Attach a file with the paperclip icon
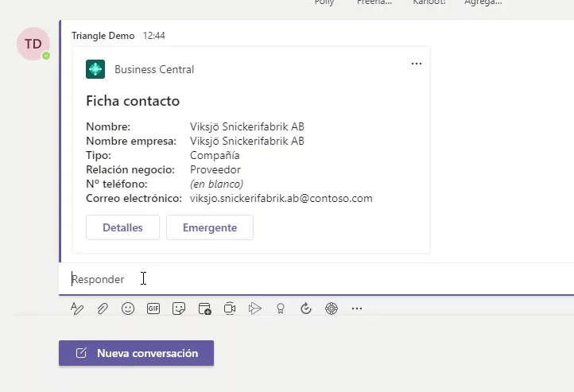Screen dimensions: 574x392 point(103,309)
